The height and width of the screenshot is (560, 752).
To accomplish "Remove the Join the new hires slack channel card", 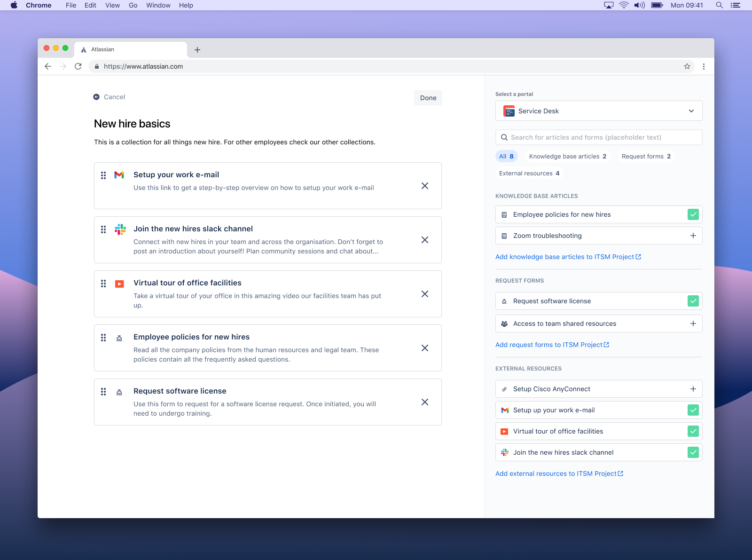I will pos(425,240).
